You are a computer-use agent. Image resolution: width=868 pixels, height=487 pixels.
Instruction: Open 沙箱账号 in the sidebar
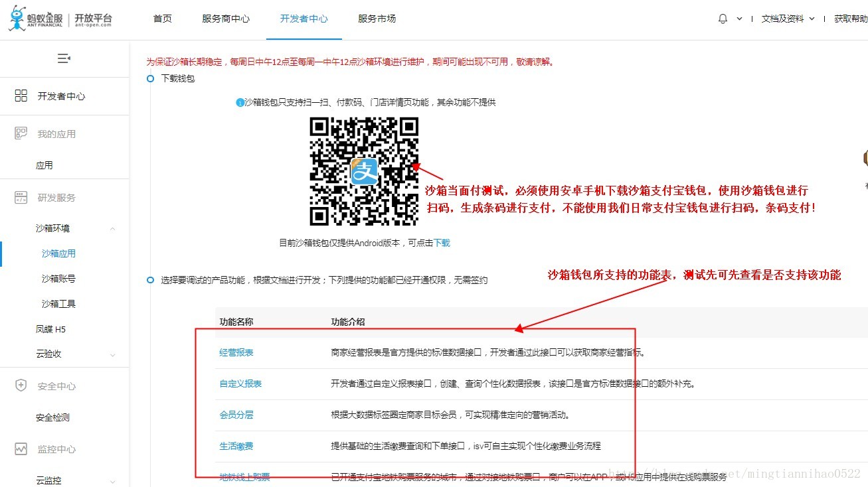point(58,279)
